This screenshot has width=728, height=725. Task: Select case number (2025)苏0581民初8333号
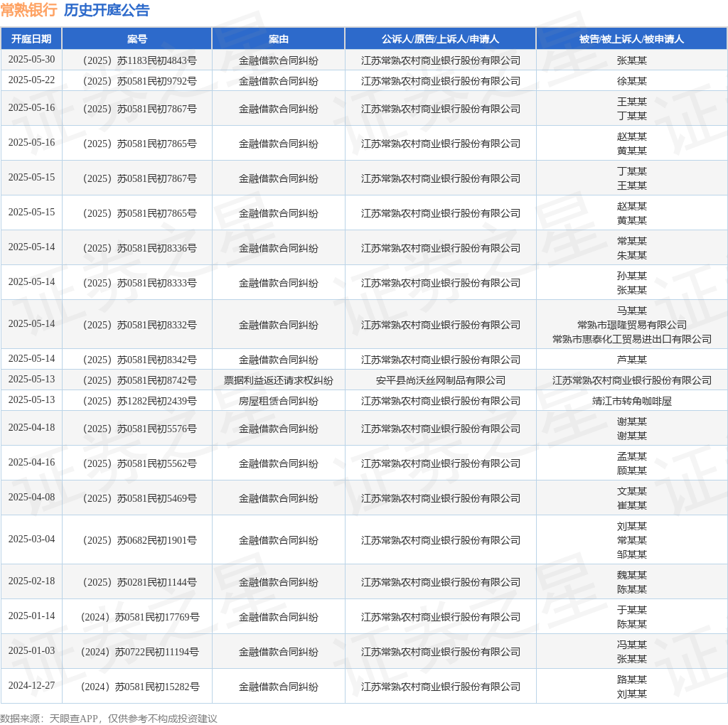coord(139,283)
